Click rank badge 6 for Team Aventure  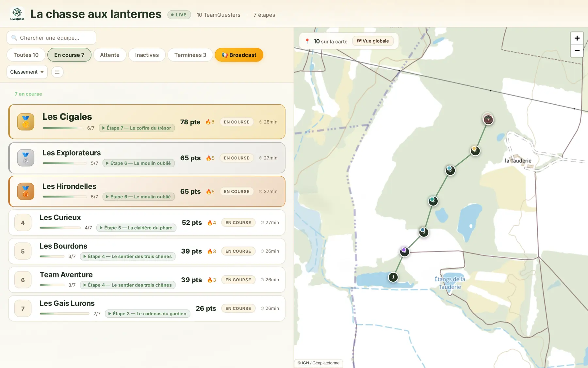click(x=23, y=280)
